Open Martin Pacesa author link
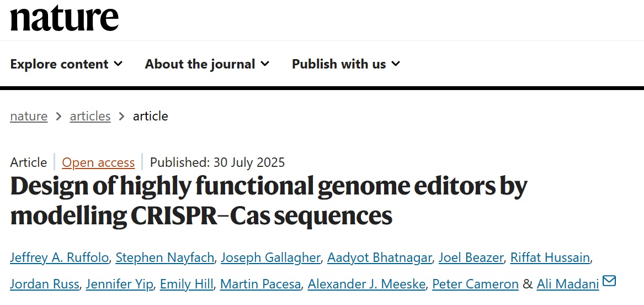Screen dimensions: 644x305 click(x=260, y=284)
